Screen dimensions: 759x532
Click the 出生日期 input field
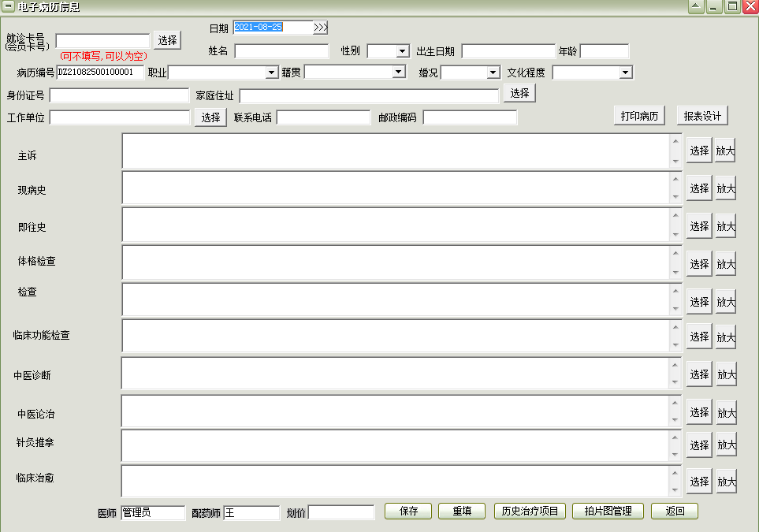508,50
